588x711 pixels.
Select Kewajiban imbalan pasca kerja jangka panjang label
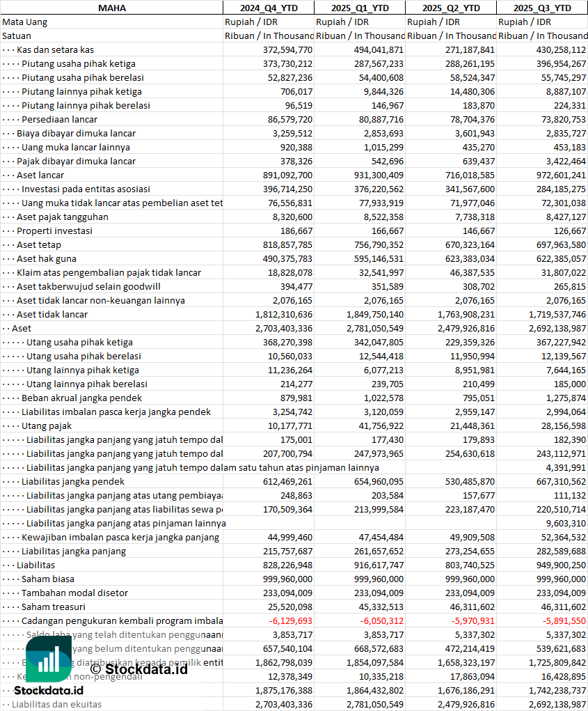[120, 538]
